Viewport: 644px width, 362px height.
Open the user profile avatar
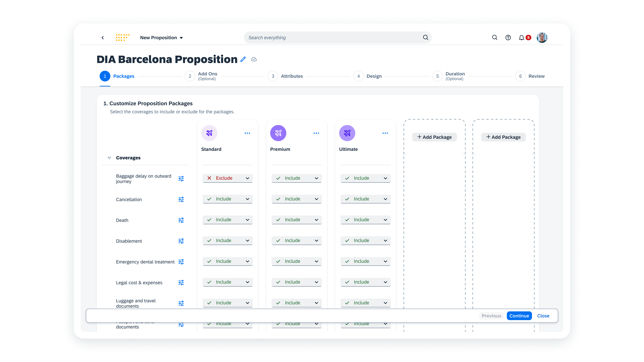(x=542, y=38)
